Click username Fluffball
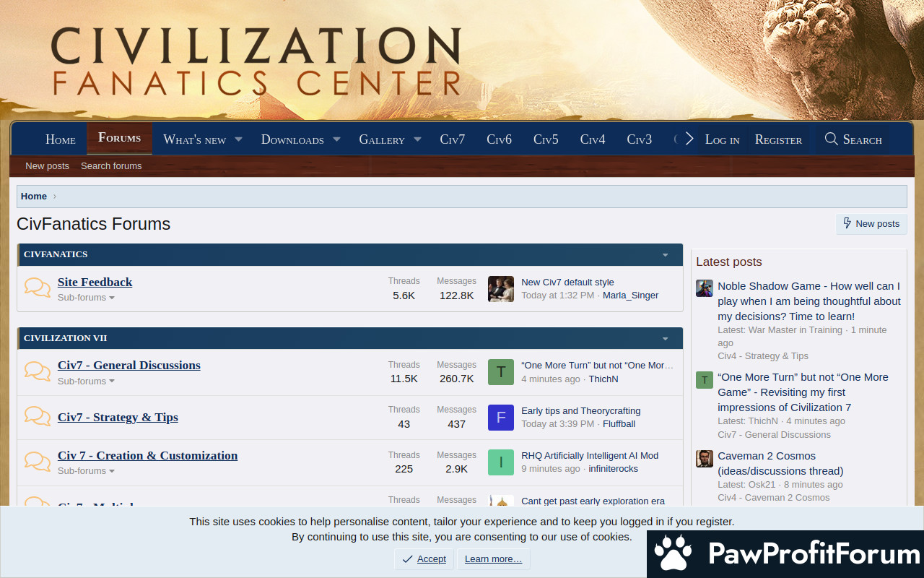This screenshot has height=578, width=924. 619,423
